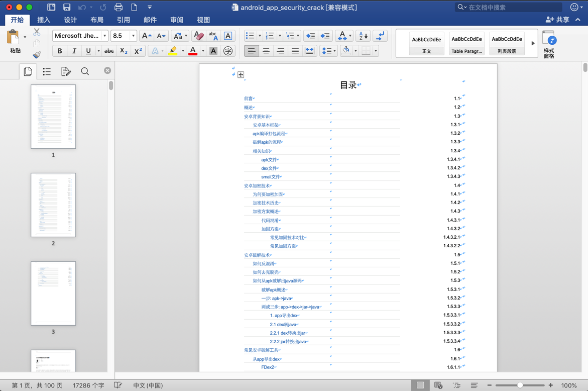This screenshot has width=588, height=391.
Task: Expand the multilevel list options arrow
Action: [298, 36]
